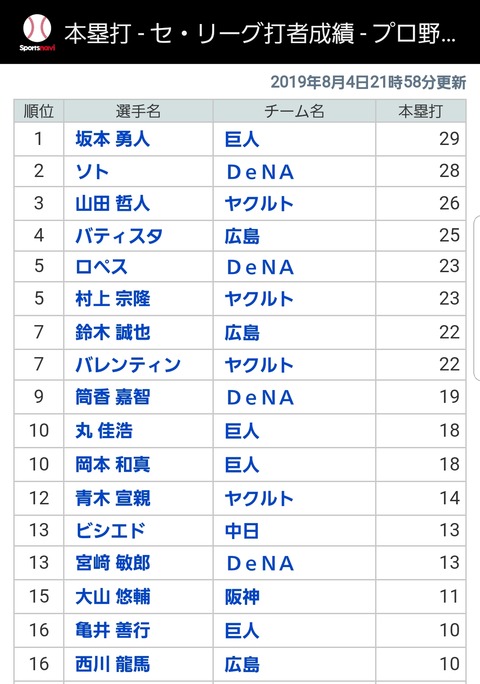
Task: Open team link 中日 in ビシエド row
Action: [242, 531]
